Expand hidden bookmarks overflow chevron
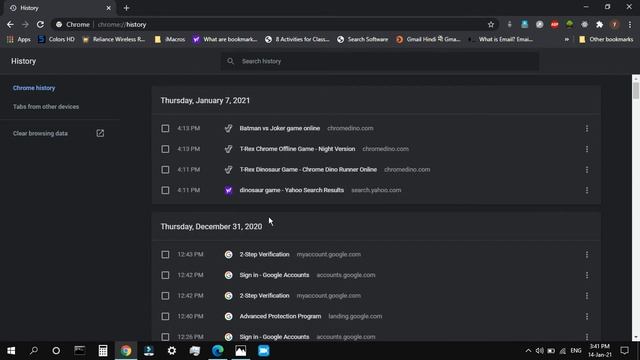Screen dimensions: 640x360 [567, 40]
